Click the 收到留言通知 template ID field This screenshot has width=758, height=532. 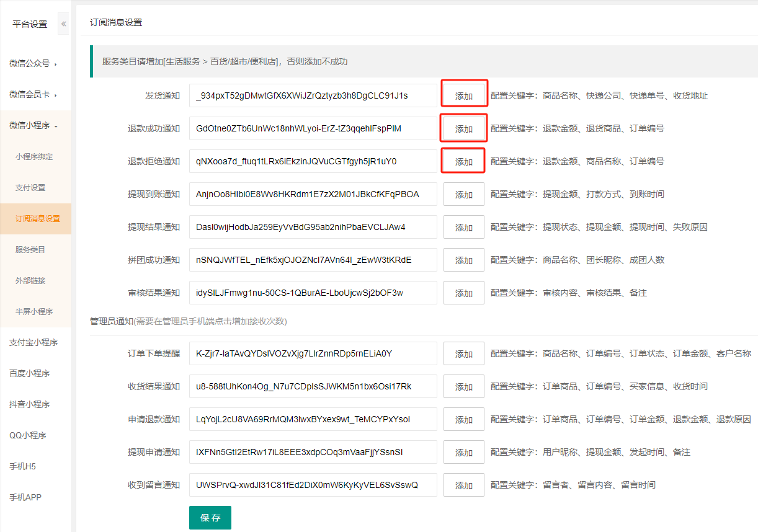click(x=313, y=485)
